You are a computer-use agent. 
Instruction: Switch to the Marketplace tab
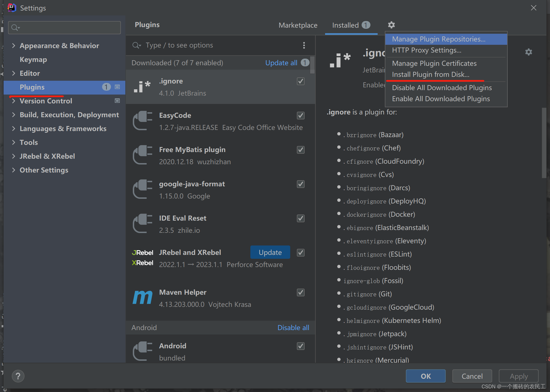(x=298, y=25)
